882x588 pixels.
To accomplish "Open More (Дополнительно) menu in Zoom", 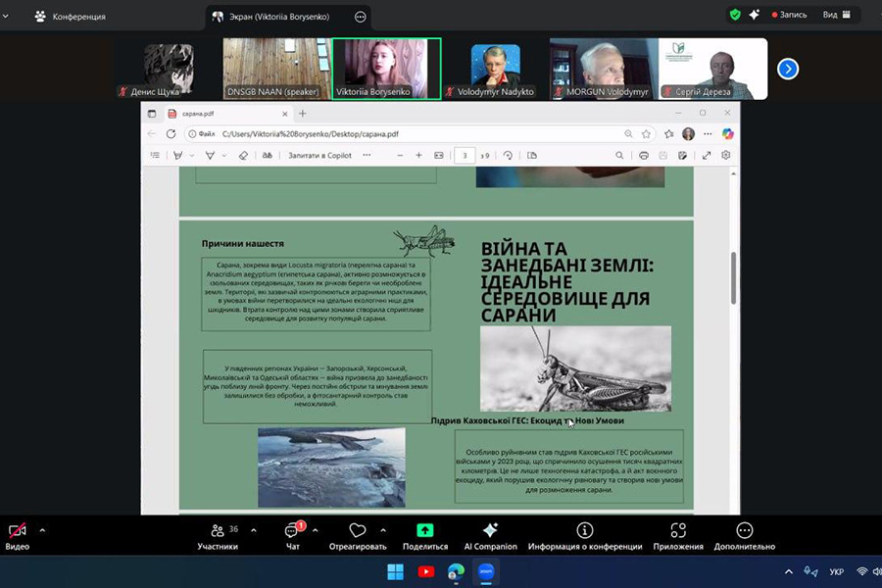I will tap(744, 530).
